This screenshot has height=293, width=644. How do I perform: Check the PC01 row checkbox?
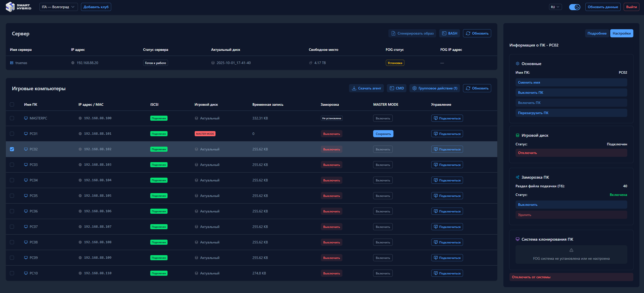12,134
